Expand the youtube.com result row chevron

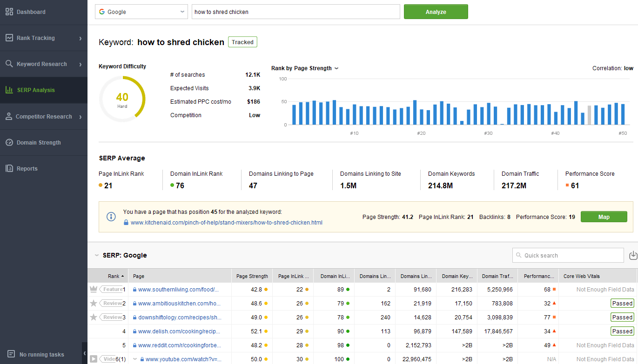(135, 359)
